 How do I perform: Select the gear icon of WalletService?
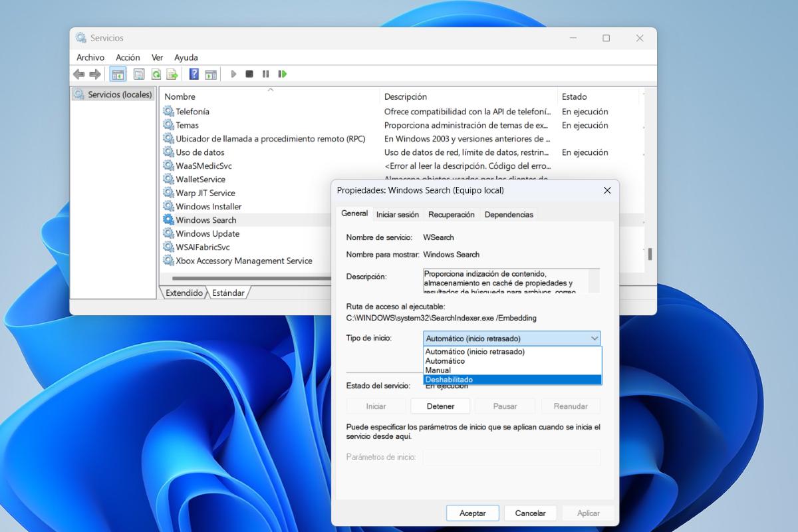click(168, 179)
